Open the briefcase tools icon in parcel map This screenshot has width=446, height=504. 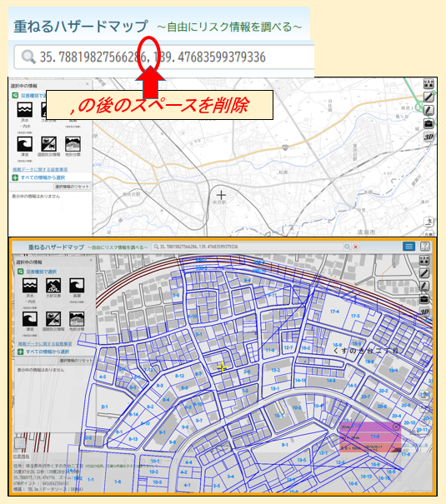(424, 299)
